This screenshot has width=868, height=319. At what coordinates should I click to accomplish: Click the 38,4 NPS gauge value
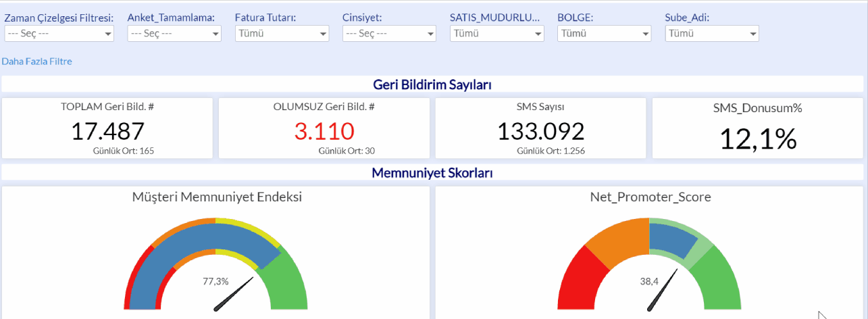click(x=649, y=281)
